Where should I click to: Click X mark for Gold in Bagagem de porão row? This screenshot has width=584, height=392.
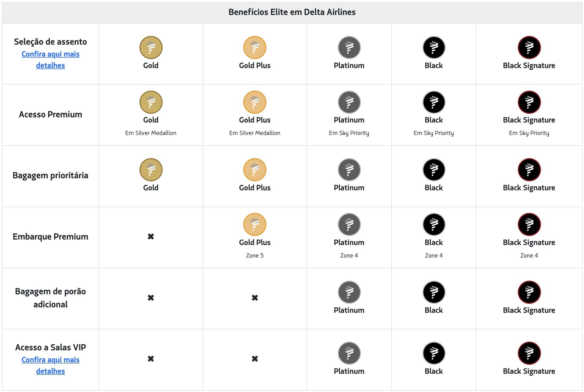tap(151, 298)
